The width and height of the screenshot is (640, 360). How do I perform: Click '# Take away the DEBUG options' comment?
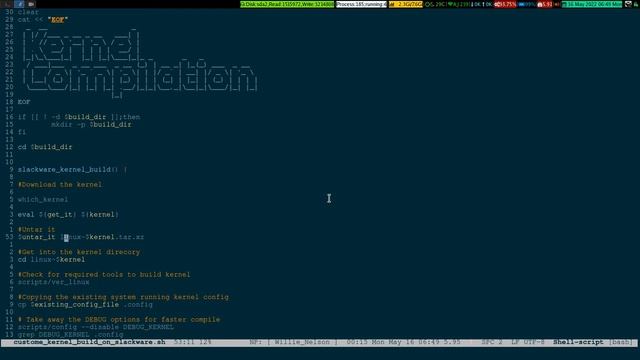(x=119, y=320)
